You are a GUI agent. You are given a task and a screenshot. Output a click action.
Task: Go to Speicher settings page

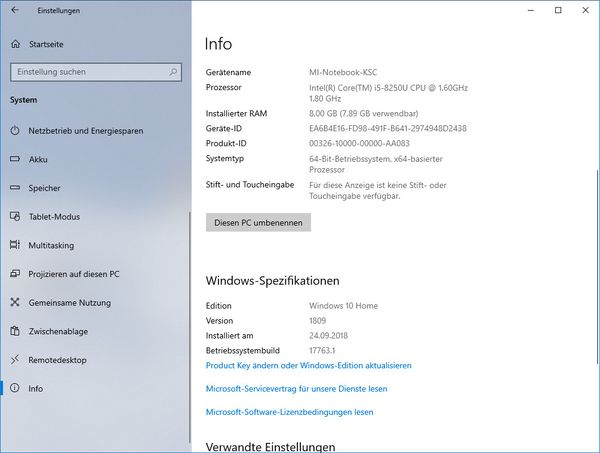pyautogui.click(x=95, y=188)
